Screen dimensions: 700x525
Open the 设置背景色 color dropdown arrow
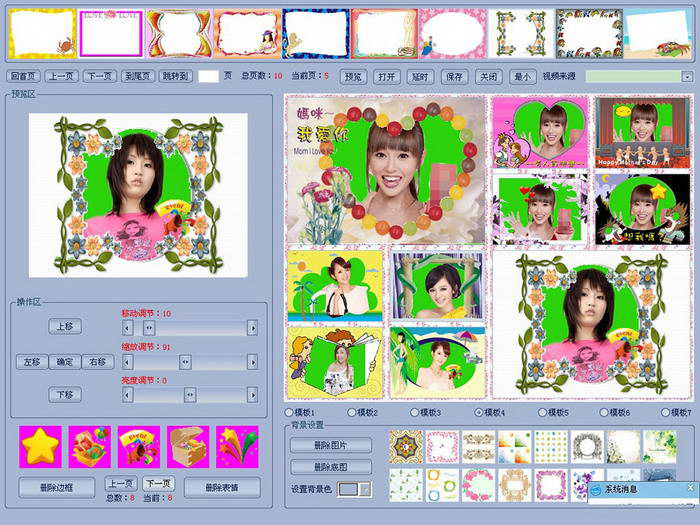click(x=366, y=490)
